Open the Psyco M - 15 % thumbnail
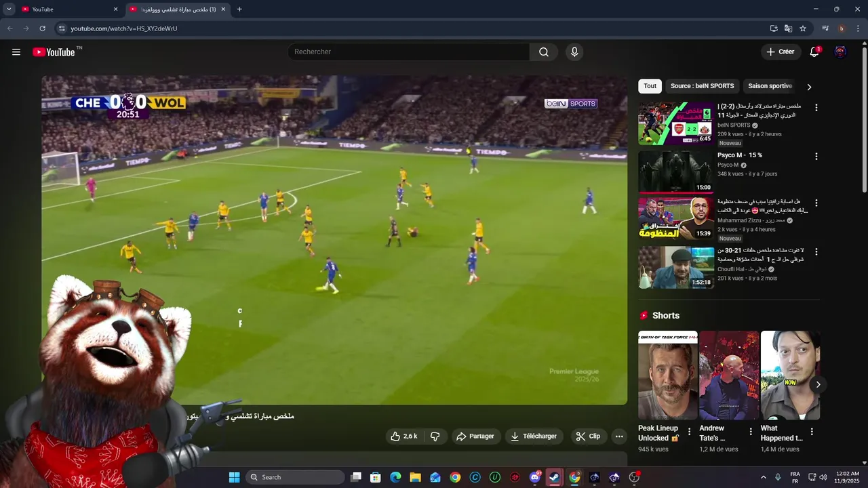 676,171
